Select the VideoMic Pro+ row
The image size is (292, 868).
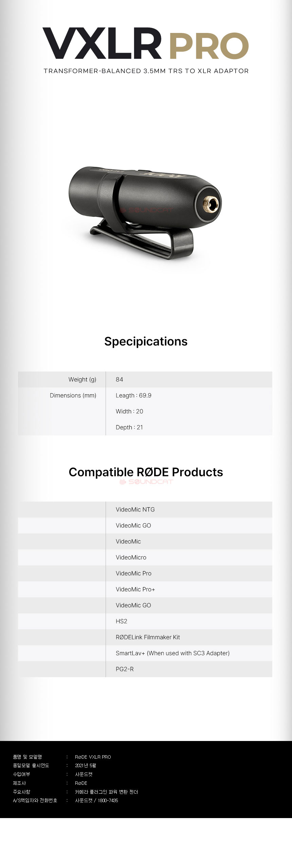click(135, 589)
